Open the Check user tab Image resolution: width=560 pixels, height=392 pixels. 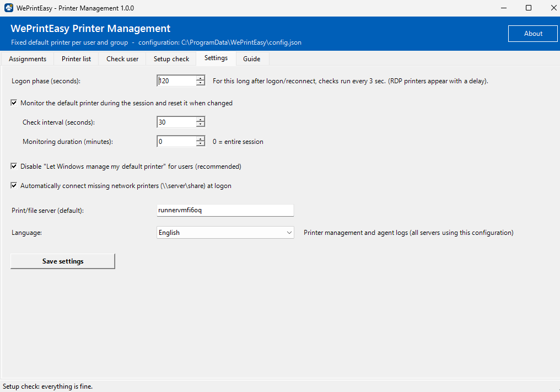click(122, 59)
